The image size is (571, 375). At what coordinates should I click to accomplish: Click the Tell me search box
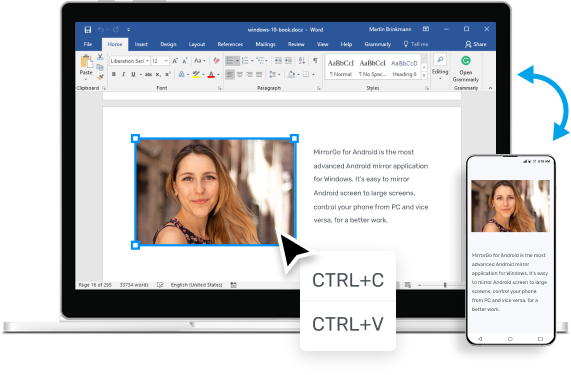coord(416,44)
